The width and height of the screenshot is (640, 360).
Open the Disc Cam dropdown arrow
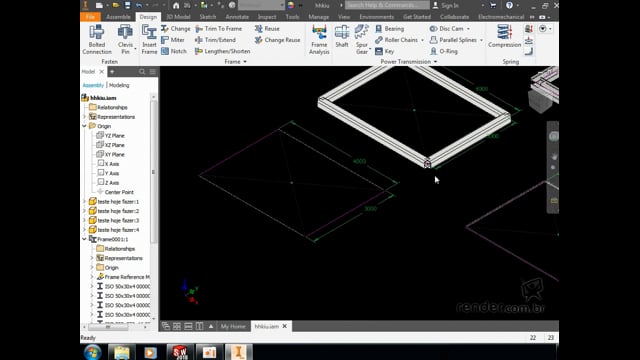(468, 29)
